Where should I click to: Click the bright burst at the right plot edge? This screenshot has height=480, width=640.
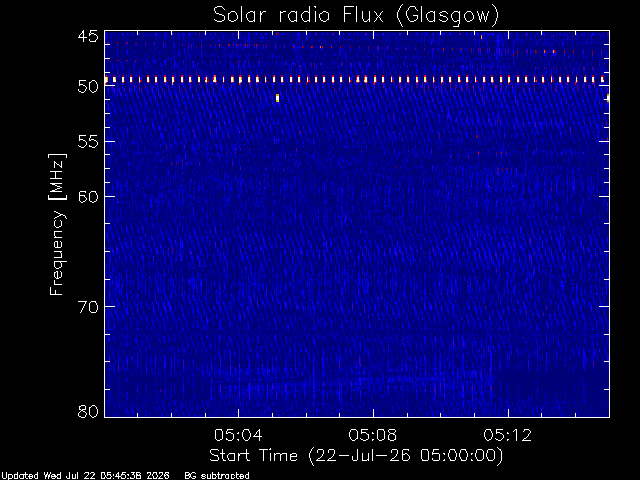click(x=608, y=98)
